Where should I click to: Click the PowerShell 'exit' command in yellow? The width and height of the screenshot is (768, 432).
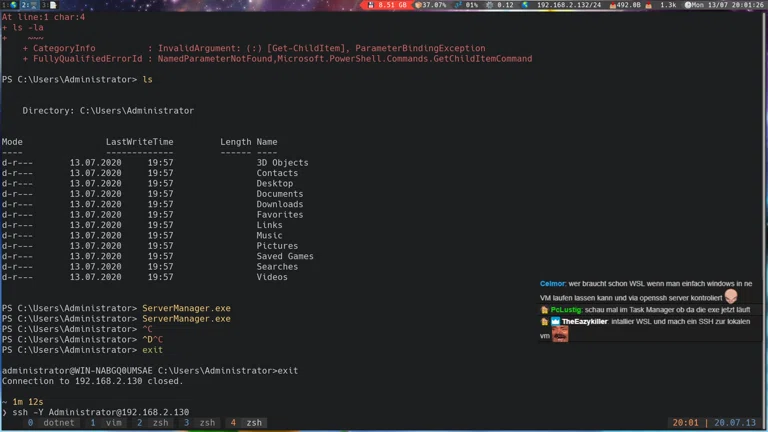pos(152,350)
